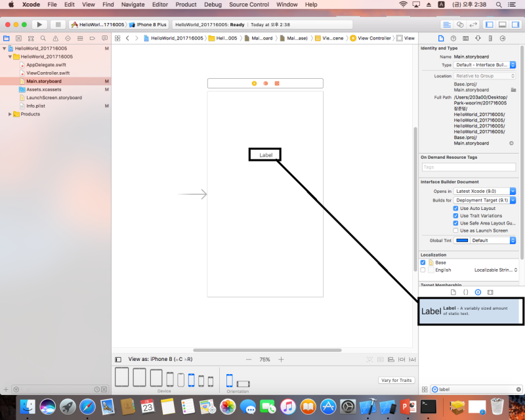Screen dimensions: 525x420
Task: Focus the object library filter field
Action: (x=476, y=390)
